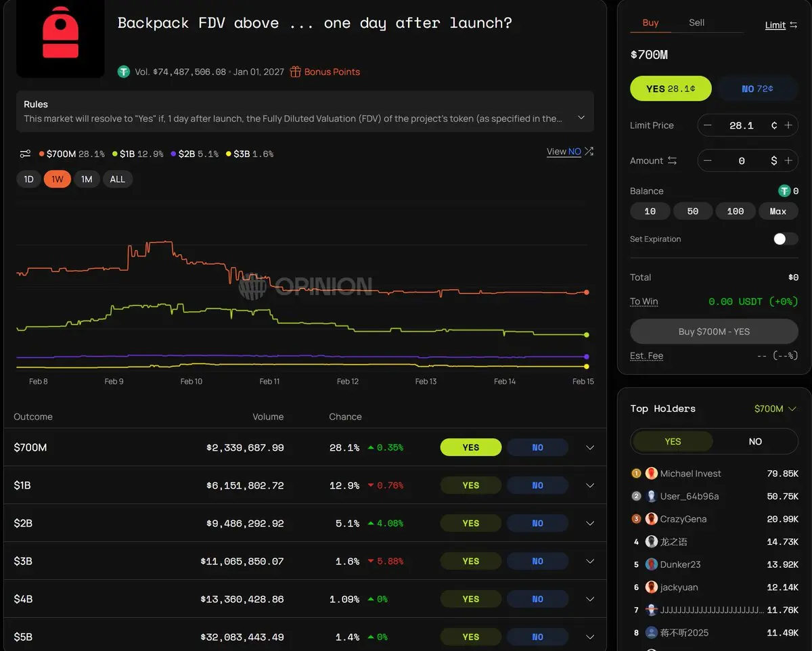812x651 pixels.
Task: Select NO 72¢ in trade panel
Action: [x=757, y=89]
